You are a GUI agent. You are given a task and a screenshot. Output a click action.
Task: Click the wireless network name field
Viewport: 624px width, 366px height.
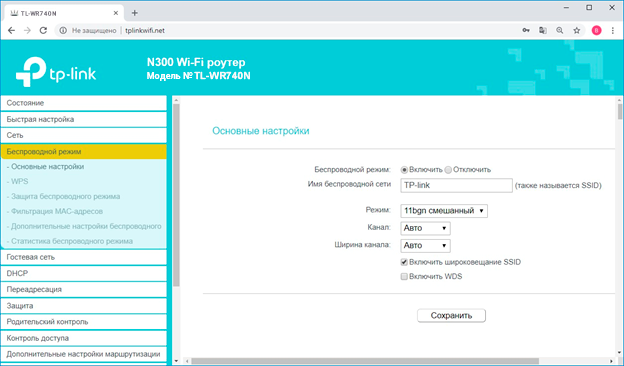(456, 185)
